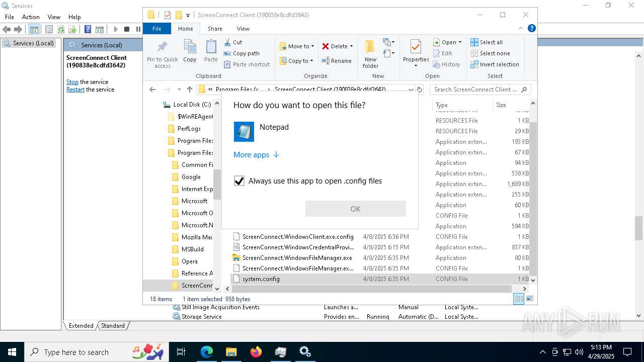Screen dimensions: 644x362
Task: Click Invert selection in the ribbon
Action: (495, 64)
